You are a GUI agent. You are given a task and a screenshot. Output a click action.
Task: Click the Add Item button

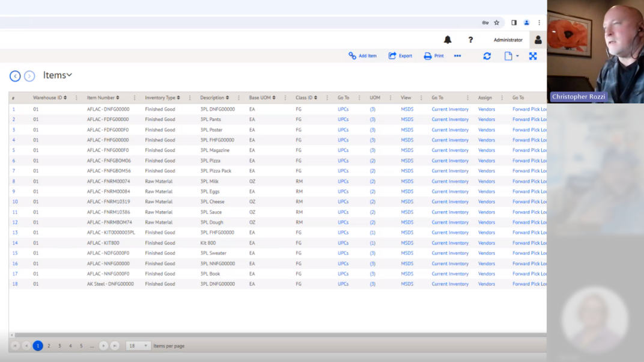click(x=362, y=56)
